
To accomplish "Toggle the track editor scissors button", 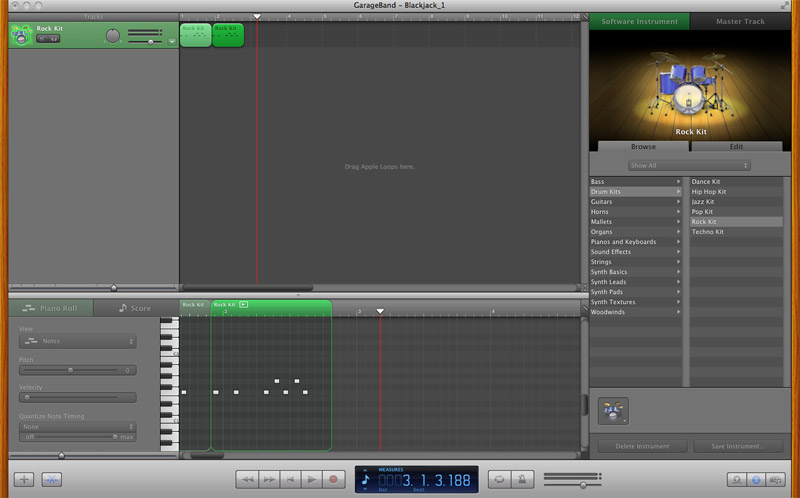I will pyautogui.click(x=52, y=480).
